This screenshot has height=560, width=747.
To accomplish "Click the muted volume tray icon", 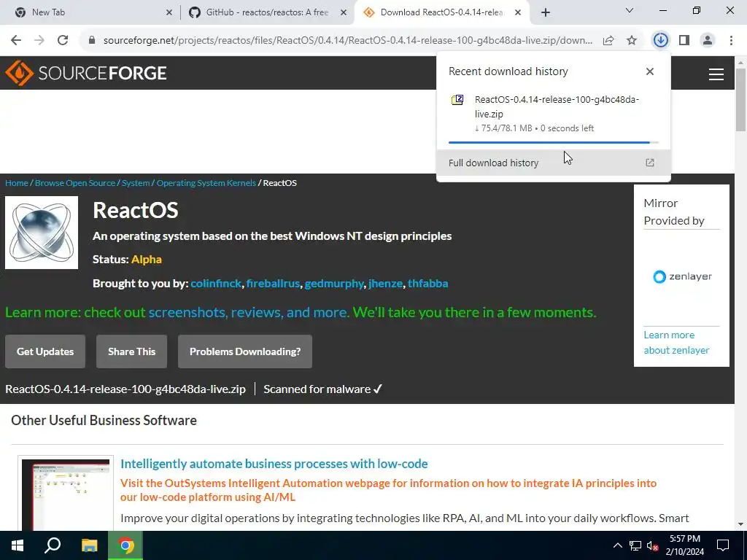I will click(652, 545).
